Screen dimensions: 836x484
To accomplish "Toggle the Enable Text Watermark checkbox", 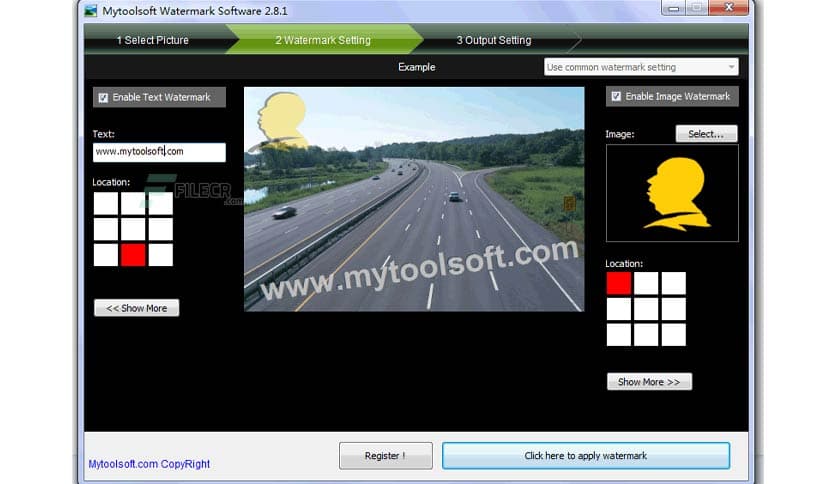I will pyautogui.click(x=103, y=98).
